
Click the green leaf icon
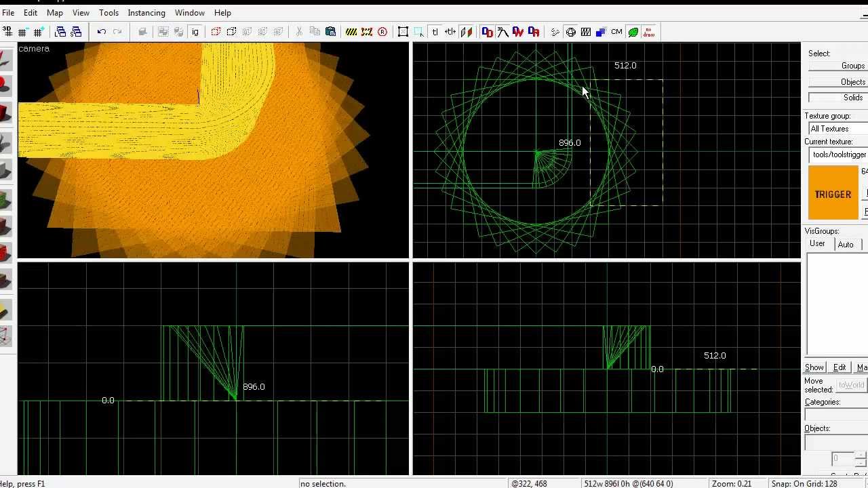[633, 32]
